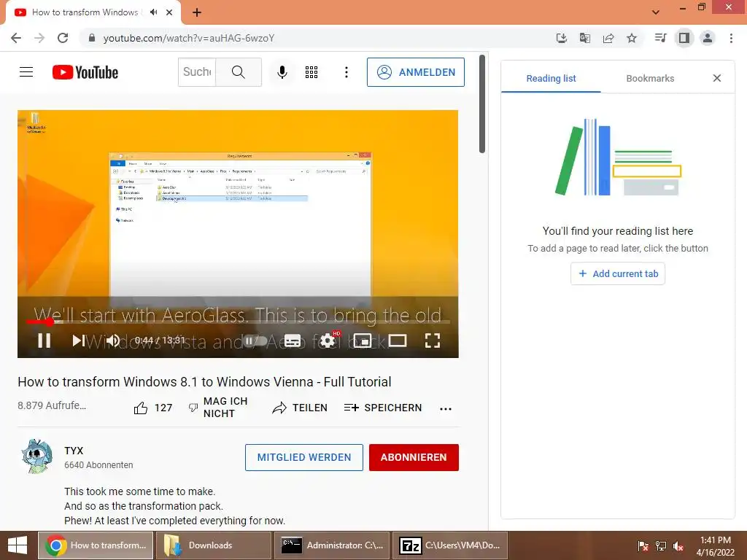This screenshot has height=560, width=747.
Task: Open media controls icon in toolbar
Action: tap(660, 38)
